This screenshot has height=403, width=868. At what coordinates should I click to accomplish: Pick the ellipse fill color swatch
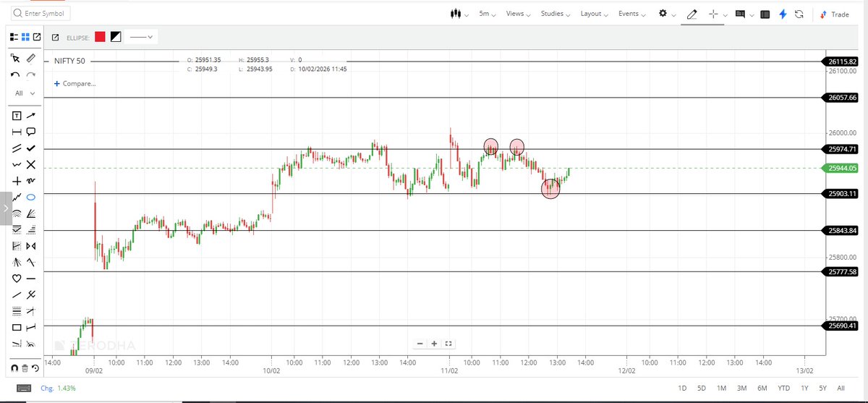(115, 37)
